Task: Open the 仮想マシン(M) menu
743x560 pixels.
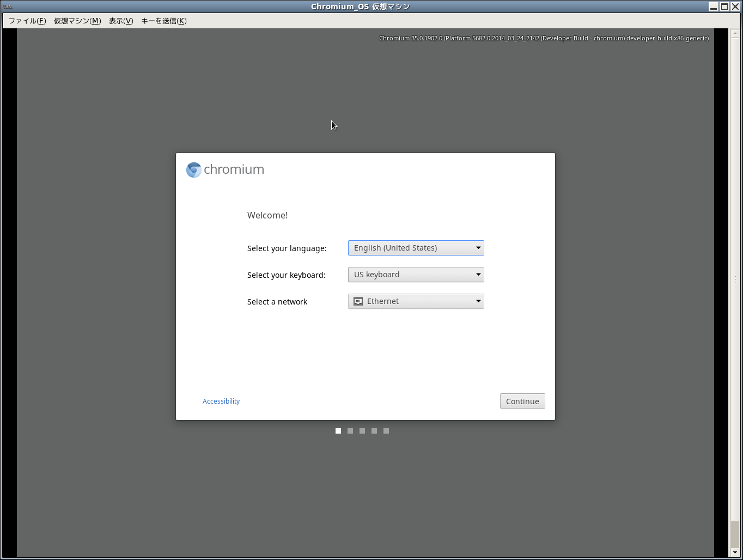Action: tap(77, 21)
